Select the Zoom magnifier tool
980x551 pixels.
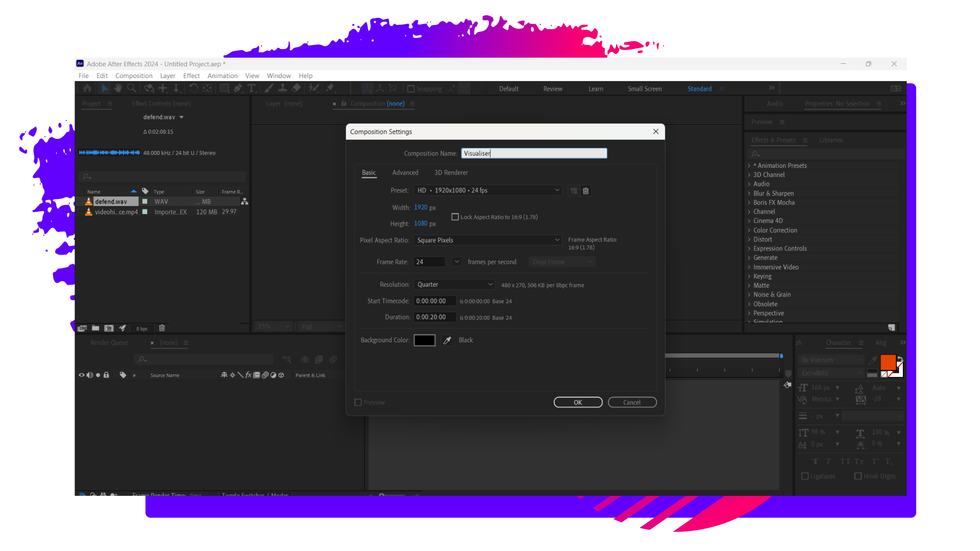[132, 88]
